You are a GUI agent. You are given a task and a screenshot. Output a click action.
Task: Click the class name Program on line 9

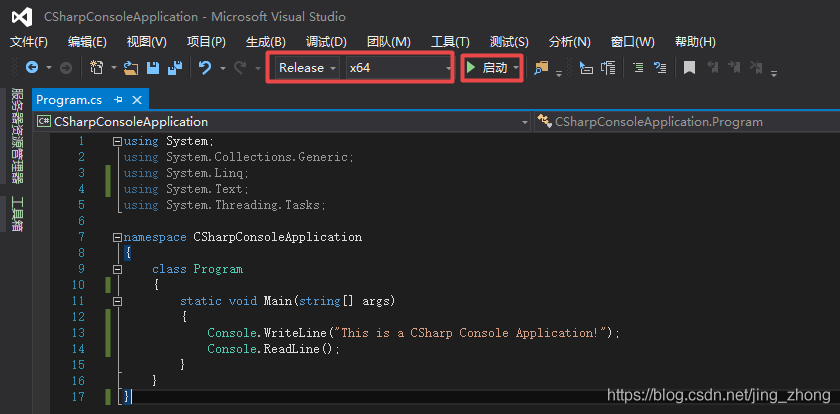(x=218, y=269)
